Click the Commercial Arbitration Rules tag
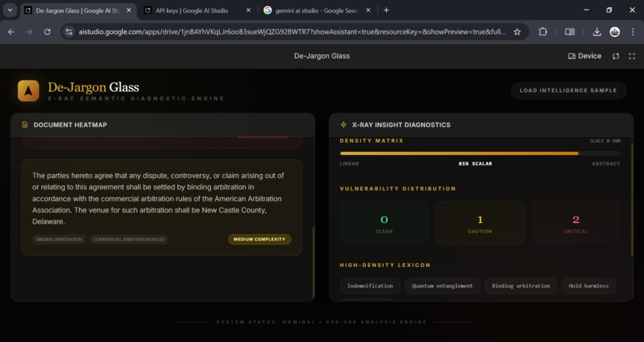The width and height of the screenshot is (644, 342). tap(129, 240)
